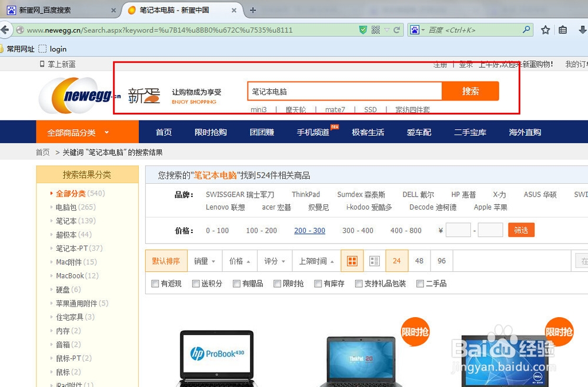Select the MacBook (12) category
588x387 pixels.
pyautogui.click(x=77, y=276)
